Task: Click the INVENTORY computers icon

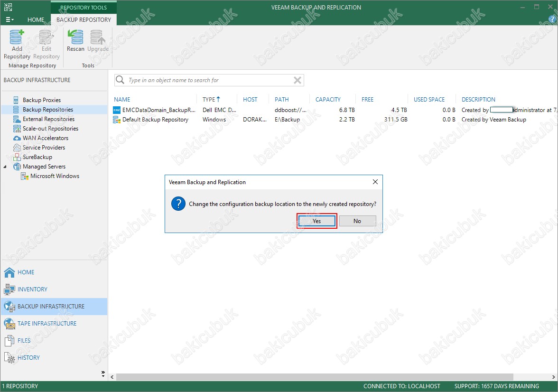Action: (x=9, y=289)
